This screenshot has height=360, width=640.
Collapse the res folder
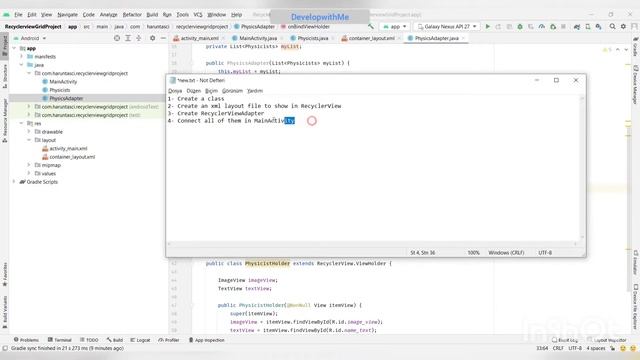pyautogui.click(x=22, y=123)
